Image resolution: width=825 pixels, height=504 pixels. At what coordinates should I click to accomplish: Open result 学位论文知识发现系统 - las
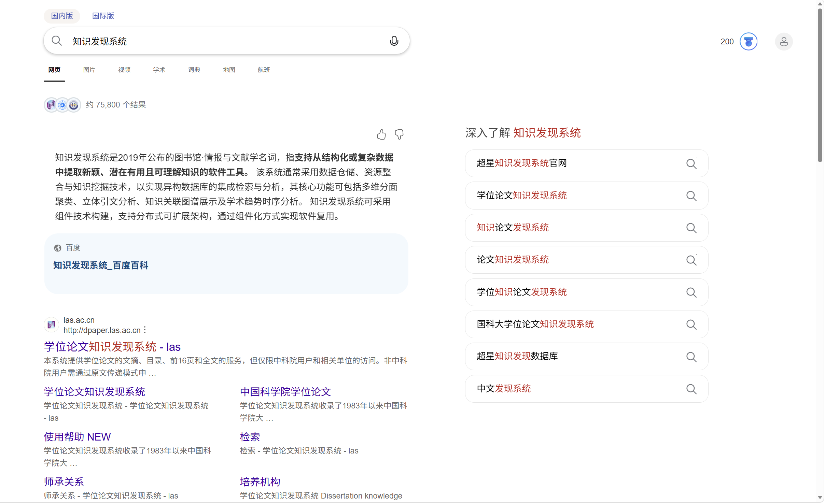tap(112, 347)
